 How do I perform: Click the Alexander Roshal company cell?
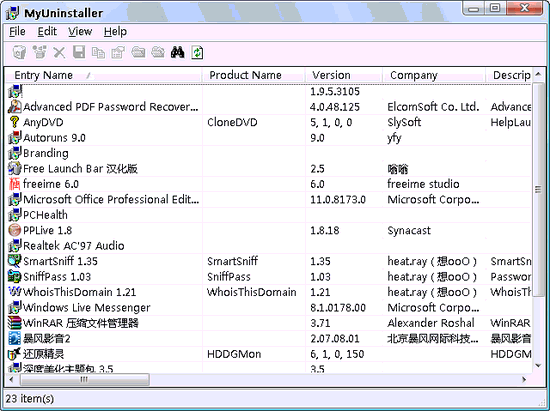click(x=431, y=323)
